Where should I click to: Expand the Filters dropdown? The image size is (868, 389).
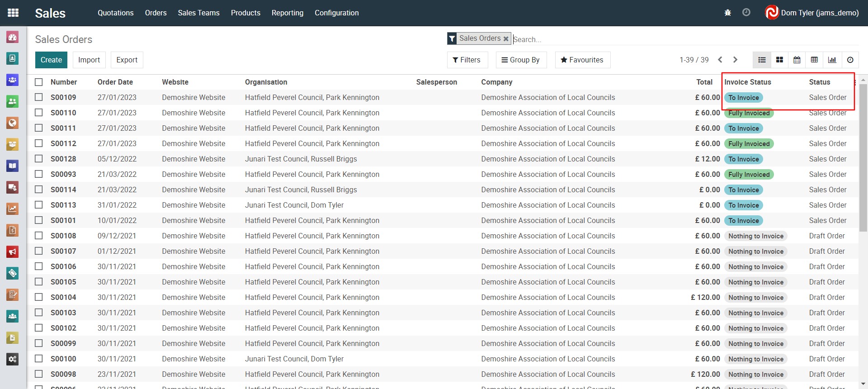coord(467,60)
